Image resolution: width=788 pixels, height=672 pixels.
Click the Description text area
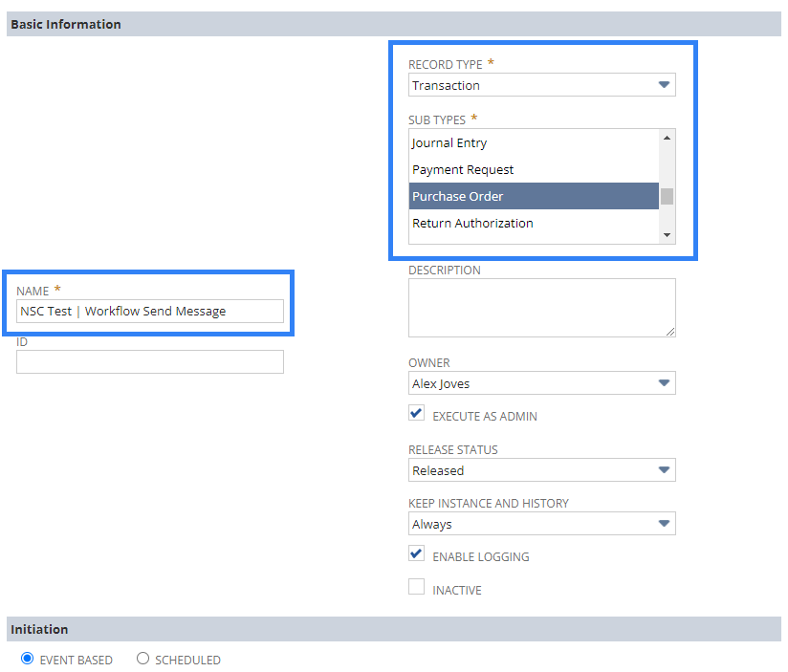(541, 308)
